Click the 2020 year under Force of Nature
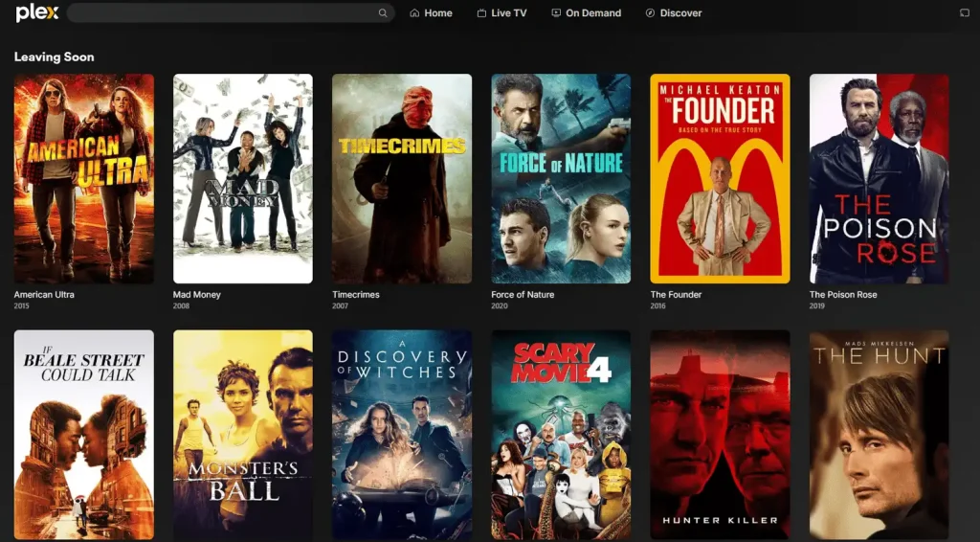980x542 pixels. 500,306
